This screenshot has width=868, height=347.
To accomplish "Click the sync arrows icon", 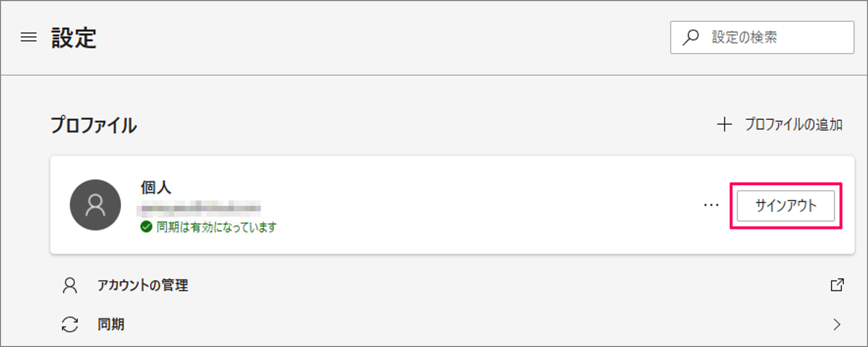I will tap(70, 324).
